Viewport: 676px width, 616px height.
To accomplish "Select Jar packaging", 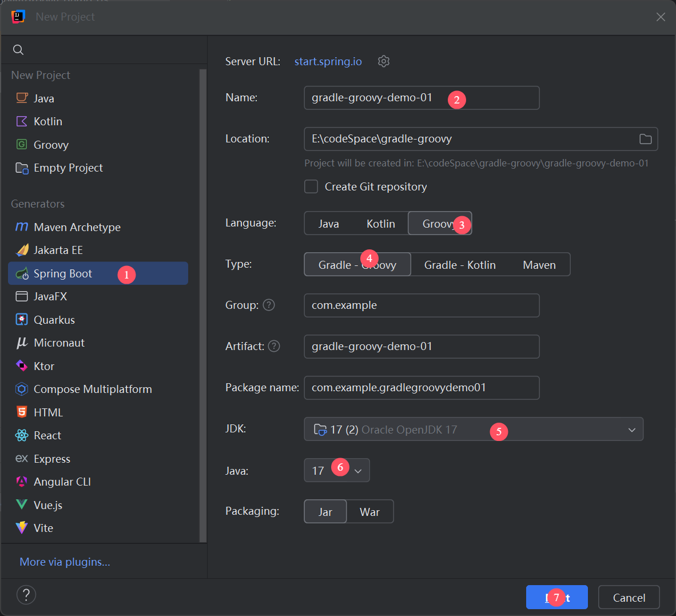I will (325, 512).
